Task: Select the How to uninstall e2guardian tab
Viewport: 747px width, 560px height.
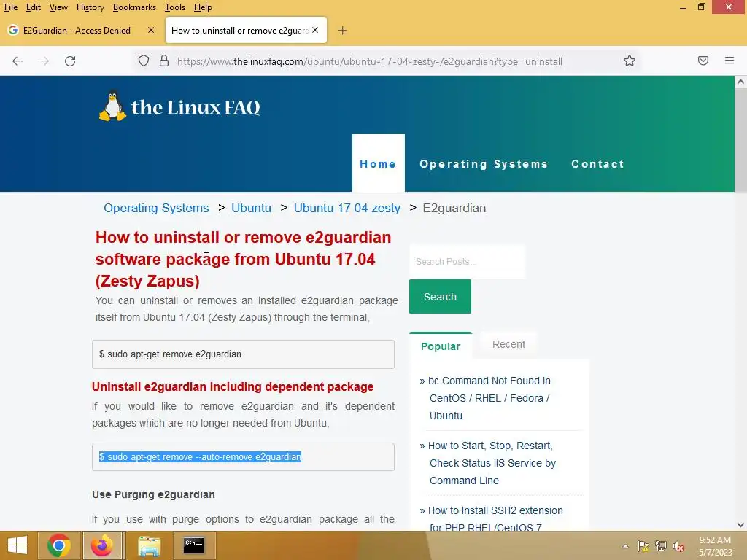Action: point(239,31)
